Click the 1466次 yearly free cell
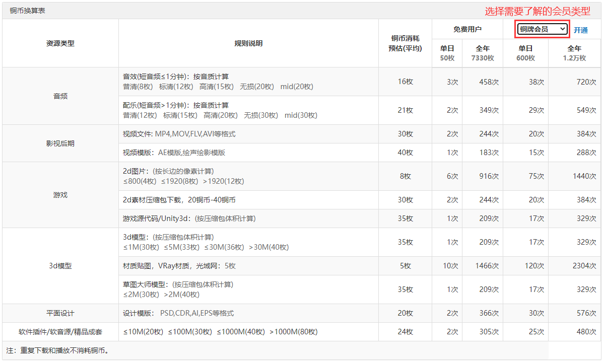 click(x=483, y=266)
